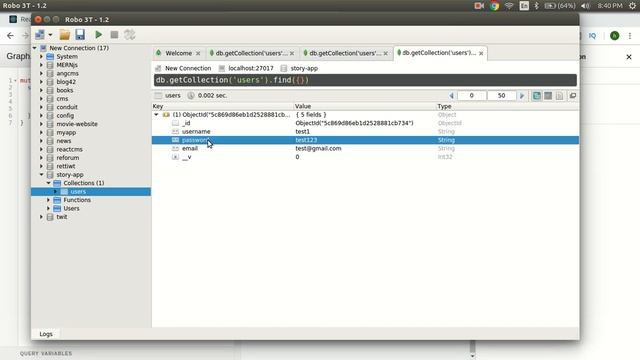Select the config database
Screen dimensions: 640x360
coord(65,116)
